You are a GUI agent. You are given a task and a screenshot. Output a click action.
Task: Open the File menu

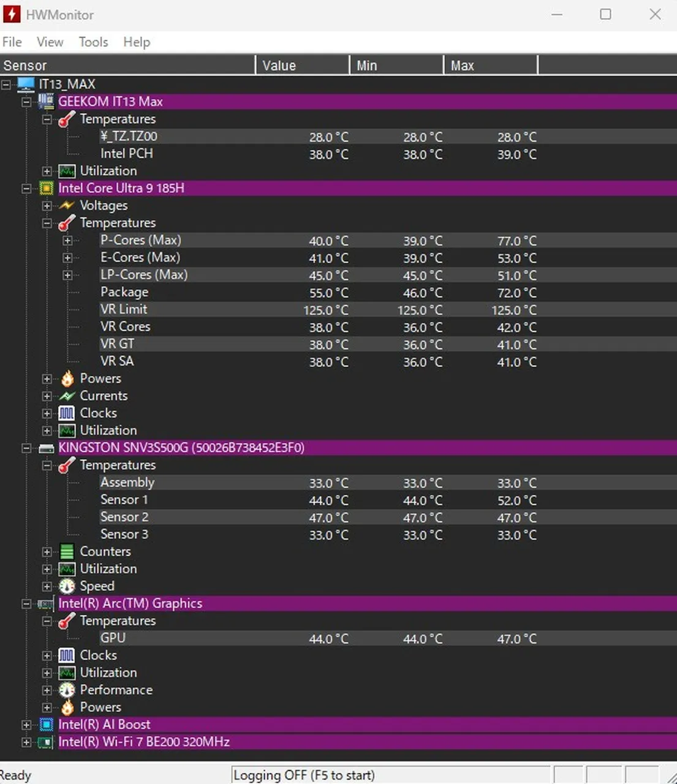(12, 42)
